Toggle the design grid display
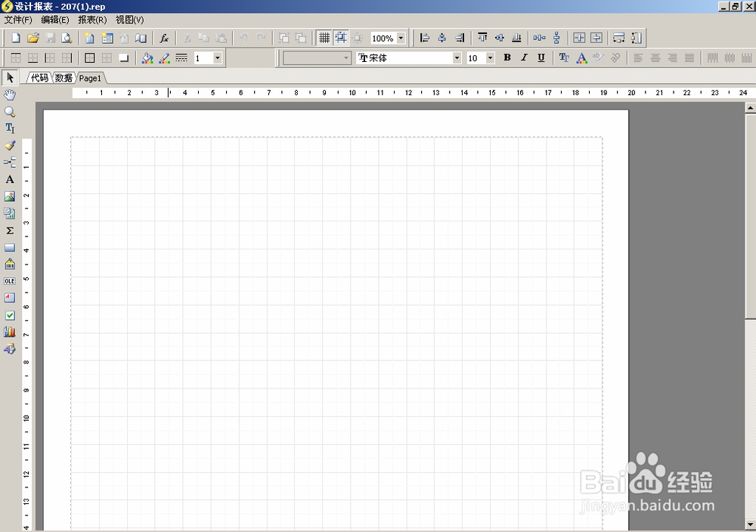756x532 pixels. tap(324, 38)
